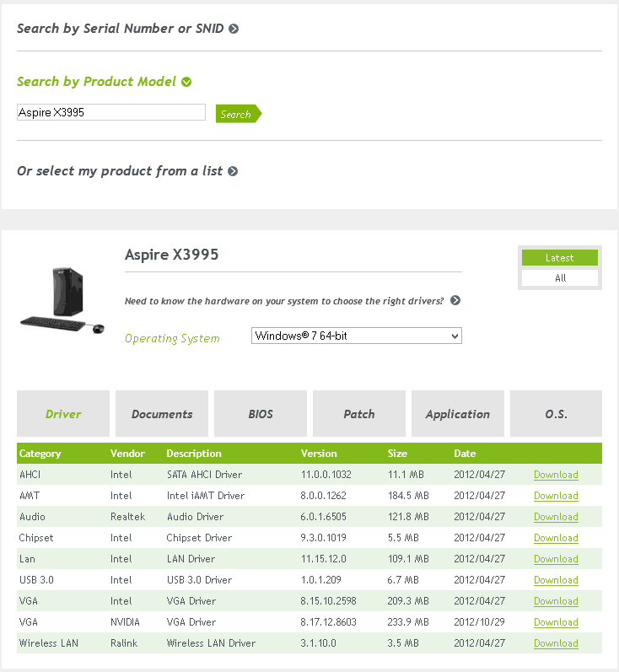The width and height of the screenshot is (619, 672).
Task: Download the Realtek Audio Driver
Action: [556, 516]
